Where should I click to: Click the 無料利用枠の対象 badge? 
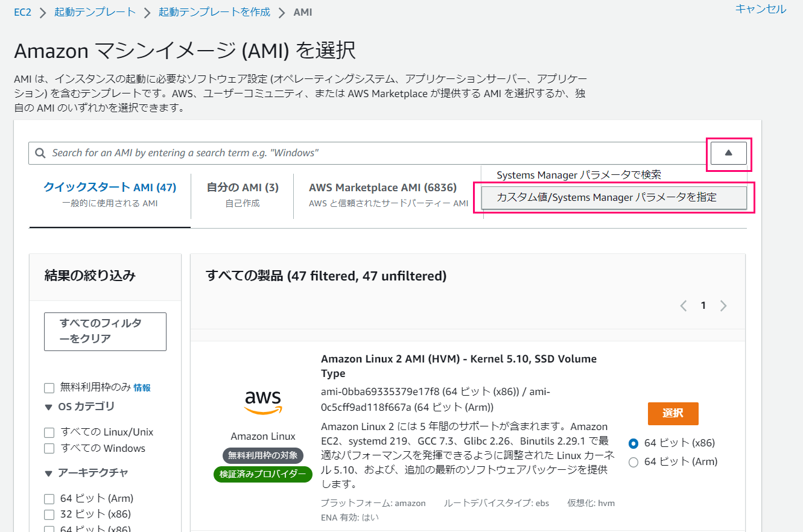coord(262,455)
